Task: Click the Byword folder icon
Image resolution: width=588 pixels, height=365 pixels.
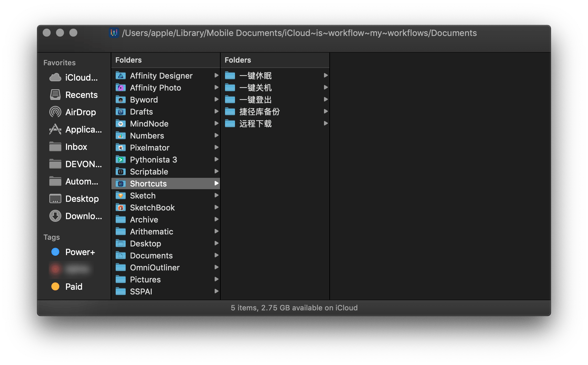Action: click(x=121, y=100)
